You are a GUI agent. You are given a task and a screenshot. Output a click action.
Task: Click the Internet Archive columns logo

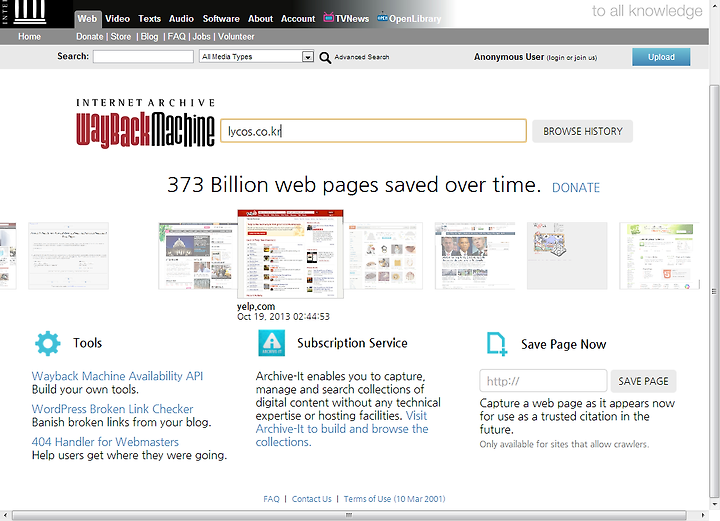click(30, 11)
